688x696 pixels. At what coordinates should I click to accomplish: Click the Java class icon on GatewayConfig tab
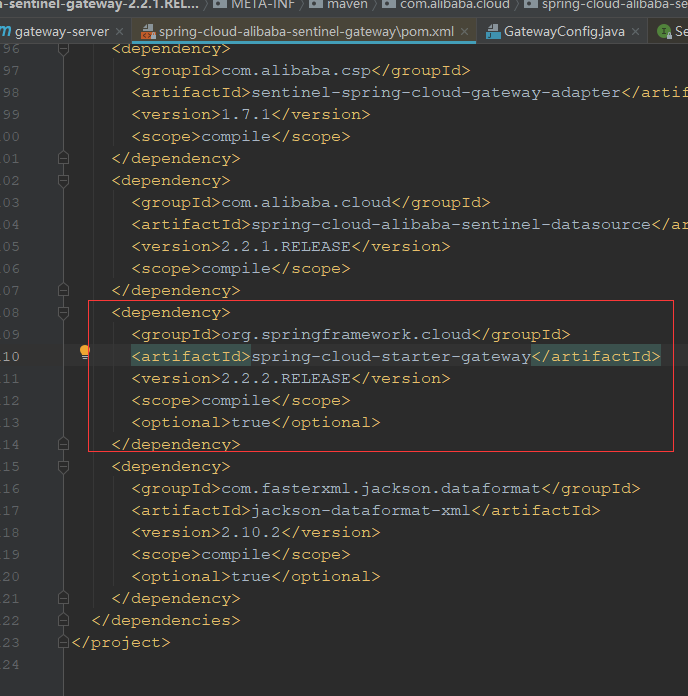(493, 32)
